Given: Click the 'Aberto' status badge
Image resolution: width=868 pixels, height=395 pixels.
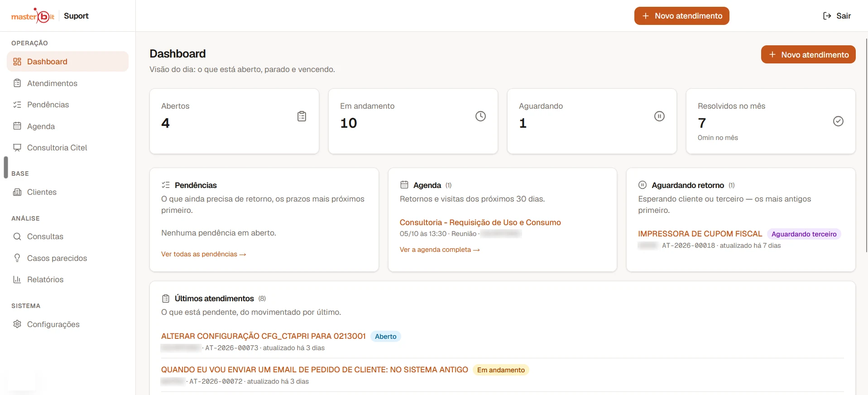Looking at the screenshot, I should (386, 337).
